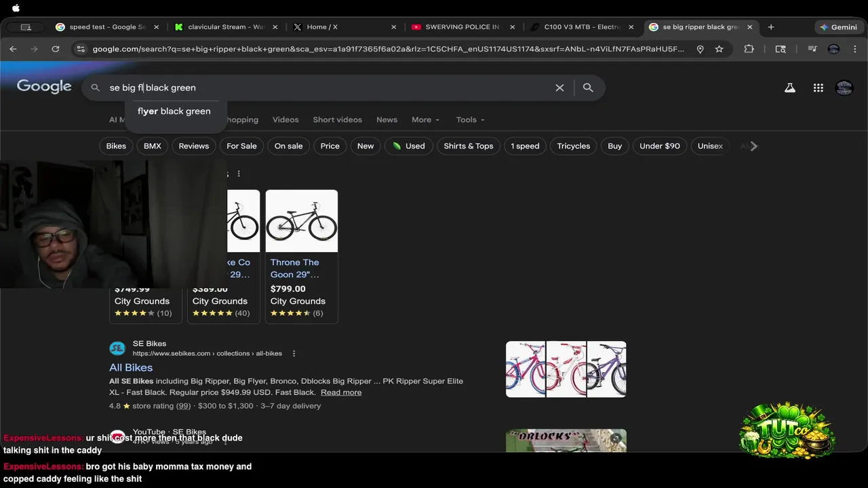Select the 'flyer black green' suggestion
The width and height of the screenshot is (868, 488).
[174, 111]
